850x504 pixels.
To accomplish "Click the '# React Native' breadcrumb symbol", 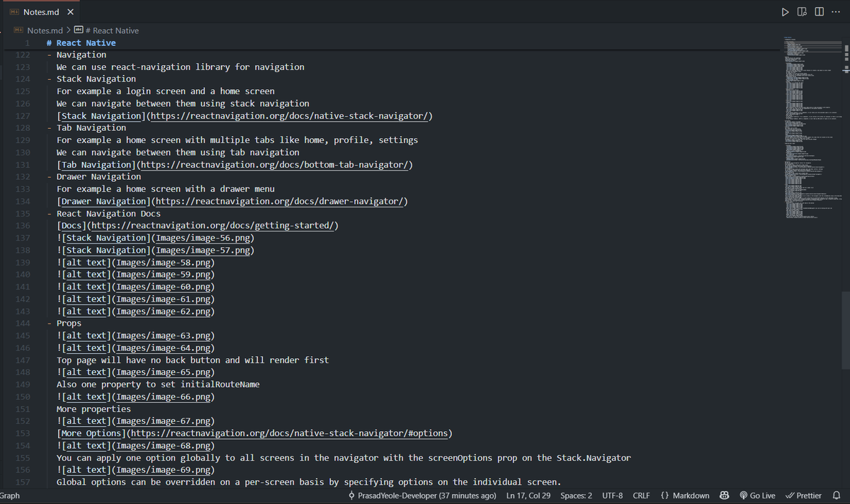I will (111, 30).
